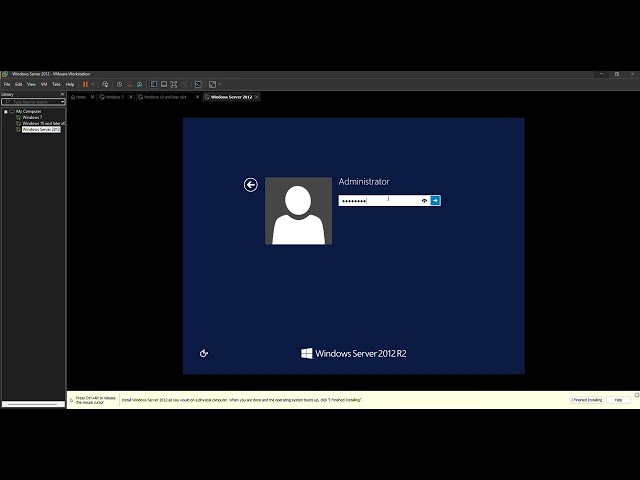Toggle the library sidebar view icon
This screenshot has height=480, width=640.
coord(154,84)
